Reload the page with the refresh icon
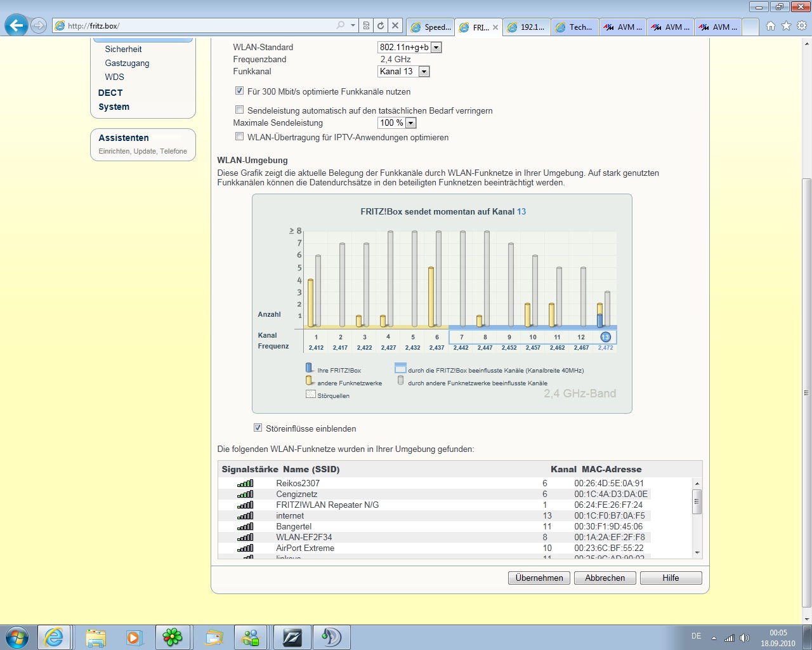 click(381, 25)
